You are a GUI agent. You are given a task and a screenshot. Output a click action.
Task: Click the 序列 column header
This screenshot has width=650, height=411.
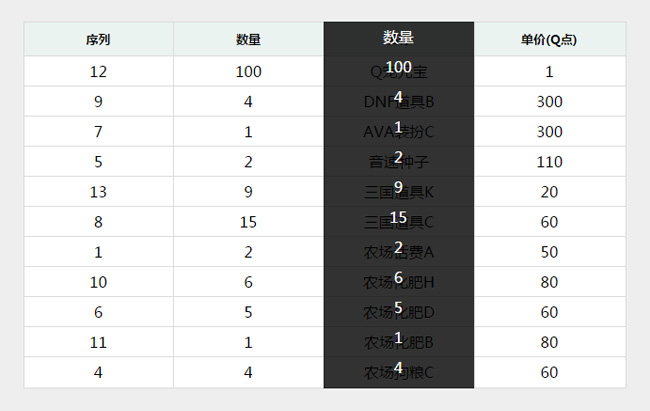pyautogui.click(x=98, y=40)
